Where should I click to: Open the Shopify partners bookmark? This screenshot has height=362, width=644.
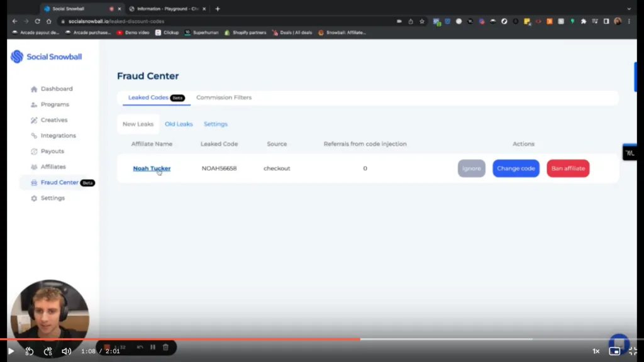click(245, 33)
